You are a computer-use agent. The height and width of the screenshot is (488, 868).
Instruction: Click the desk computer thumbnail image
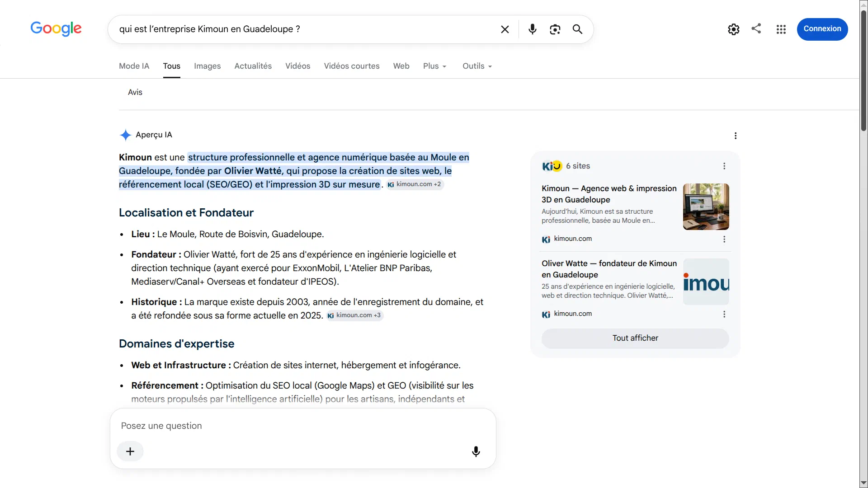pyautogui.click(x=706, y=206)
